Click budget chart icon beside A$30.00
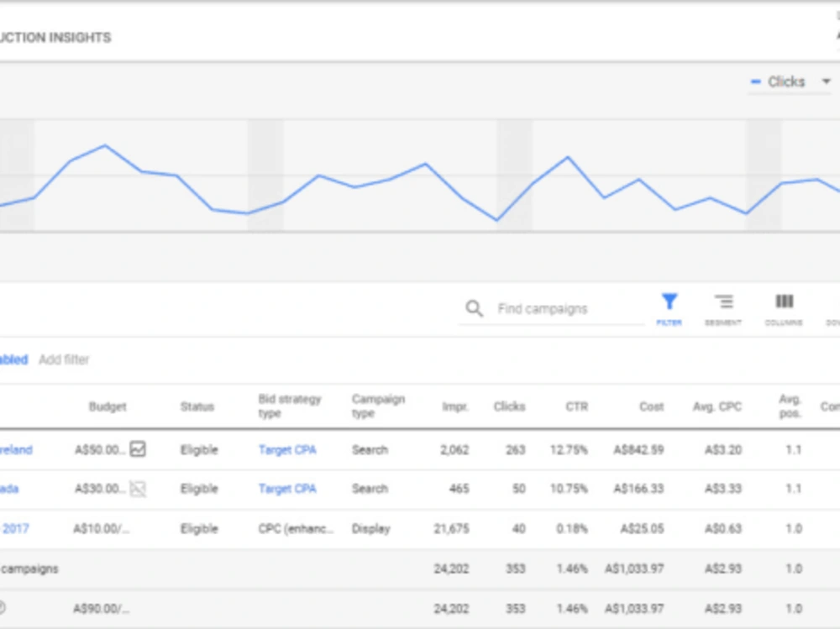Screen dimensions: 840x629 point(138,489)
